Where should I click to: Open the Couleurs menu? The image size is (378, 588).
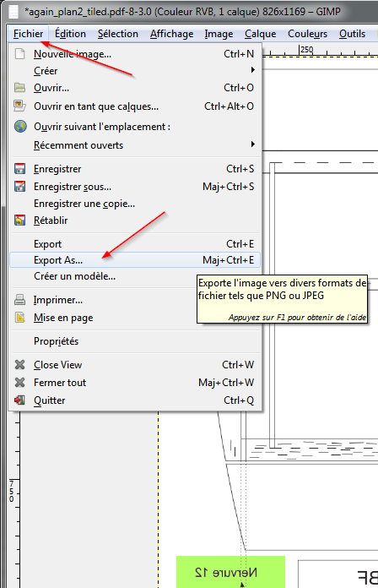coord(308,34)
